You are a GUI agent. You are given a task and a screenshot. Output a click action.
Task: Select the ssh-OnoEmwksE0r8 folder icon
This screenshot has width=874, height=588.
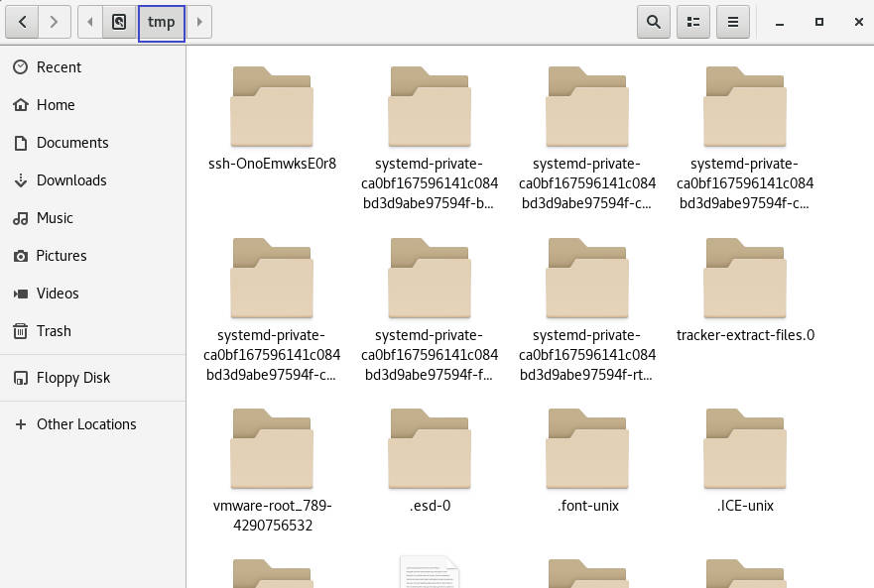click(272, 106)
